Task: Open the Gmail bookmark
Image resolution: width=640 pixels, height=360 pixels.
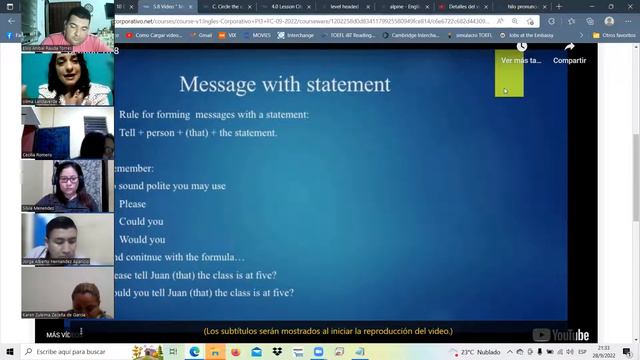Action: 201,36
